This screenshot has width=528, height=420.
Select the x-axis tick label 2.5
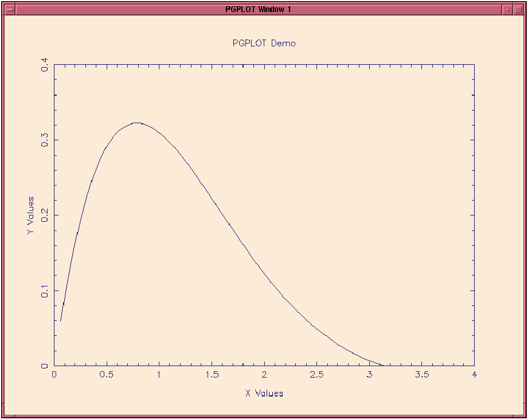(x=316, y=375)
